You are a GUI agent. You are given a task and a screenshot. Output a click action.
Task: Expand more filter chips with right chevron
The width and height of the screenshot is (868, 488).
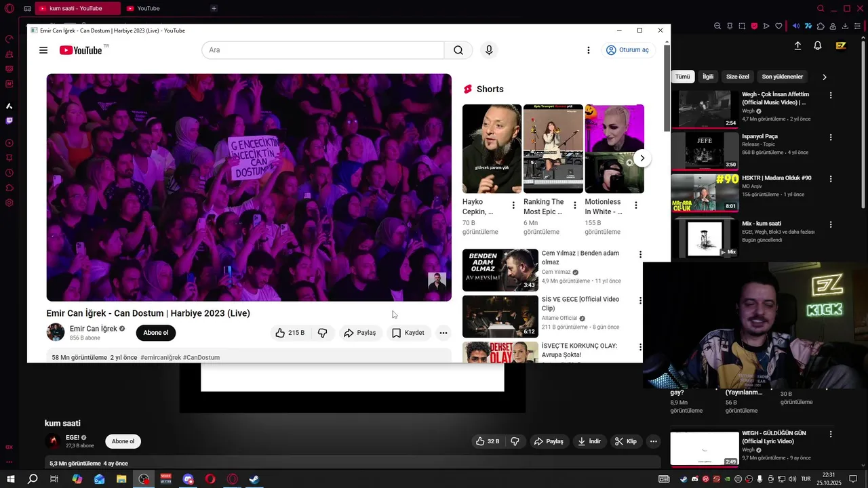(x=825, y=77)
